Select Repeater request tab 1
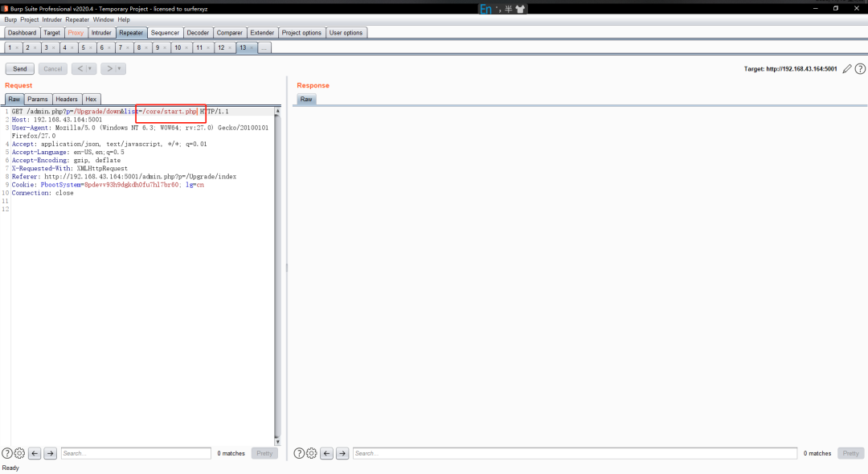 click(10, 47)
